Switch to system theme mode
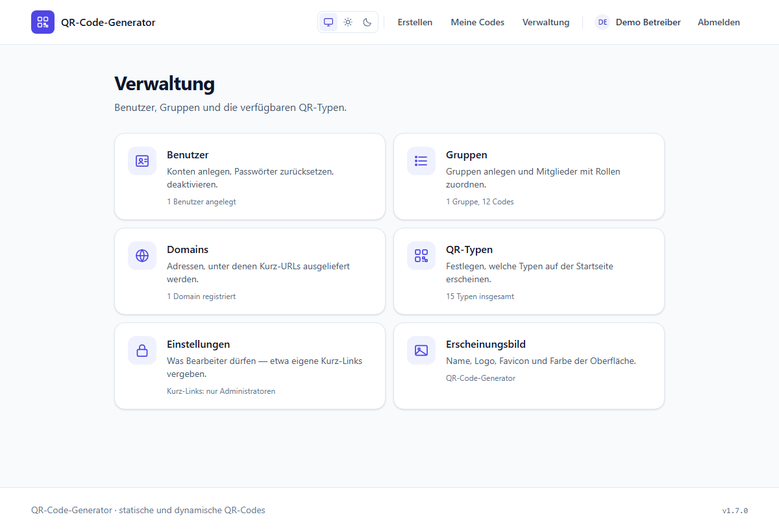Image resolution: width=779 pixels, height=532 pixels. 328,22
